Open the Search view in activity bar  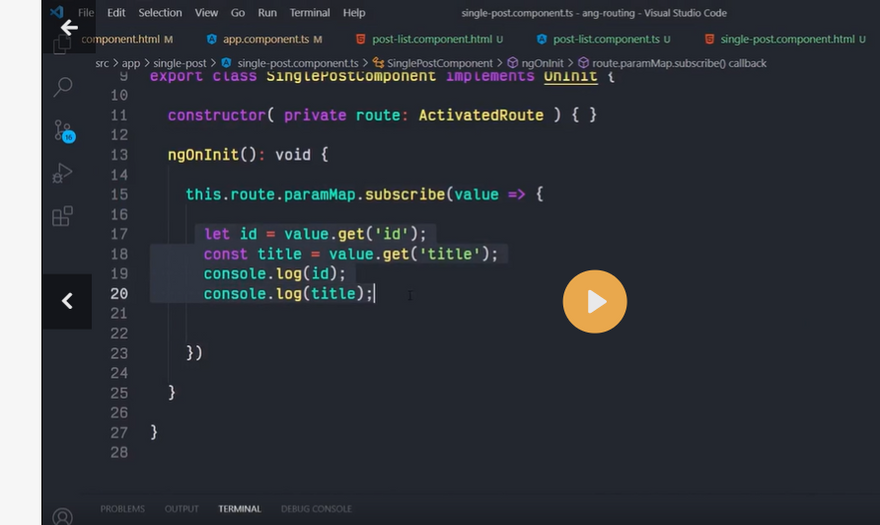62,87
